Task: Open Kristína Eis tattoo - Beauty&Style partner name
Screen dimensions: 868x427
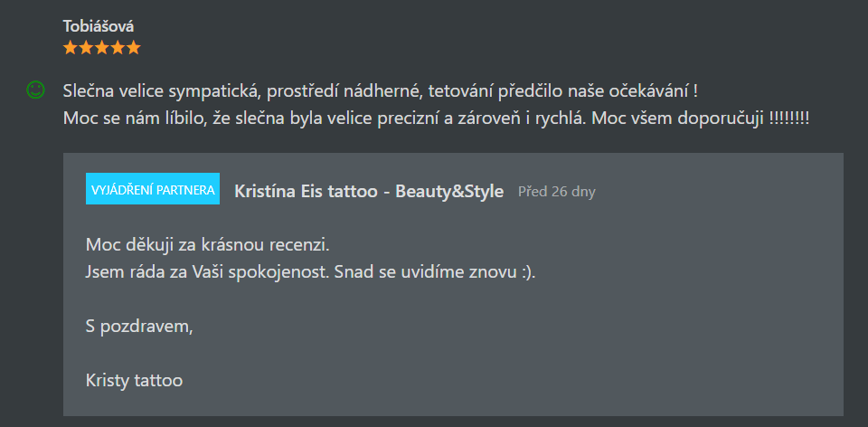Action: click(x=369, y=192)
